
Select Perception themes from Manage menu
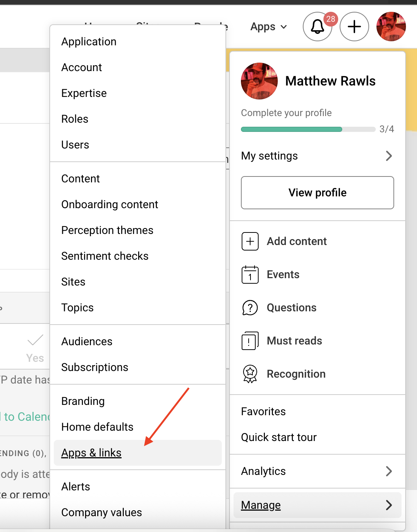[x=107, y=230]
